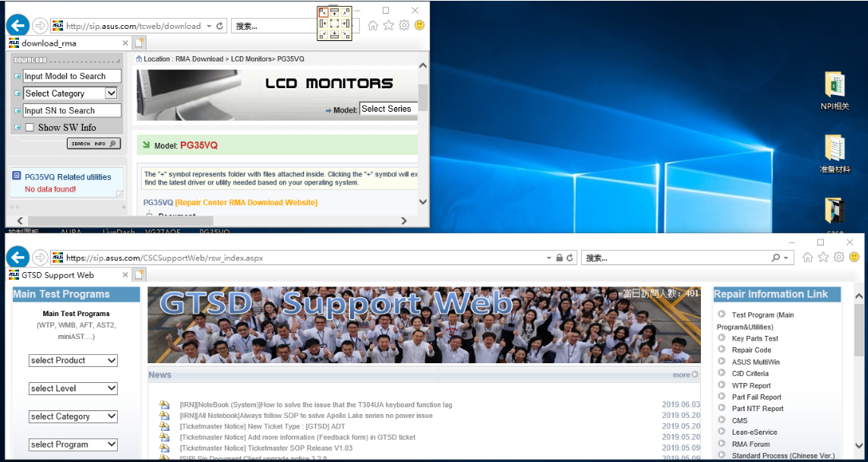The height and width of the screenshot is (462, 868).
Task: Open the RMA Forum link
Action: point(750,444)
